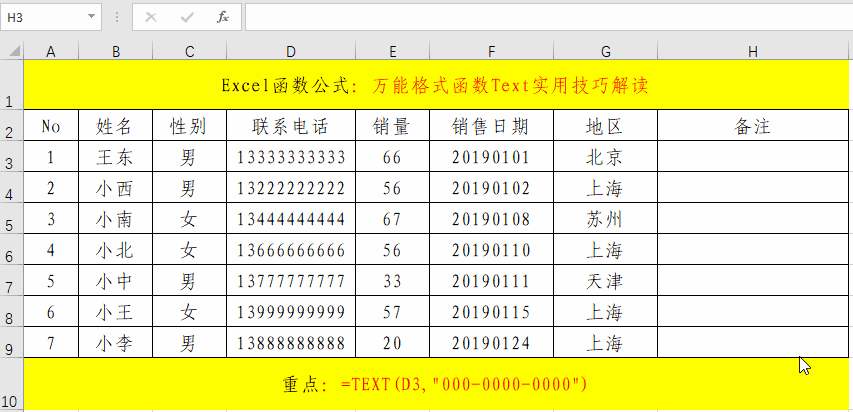Image resolution: width=853 pixels, height=412 pixels.
Task: Click inside the formula bar input
Action: click(x=548, y=17)
